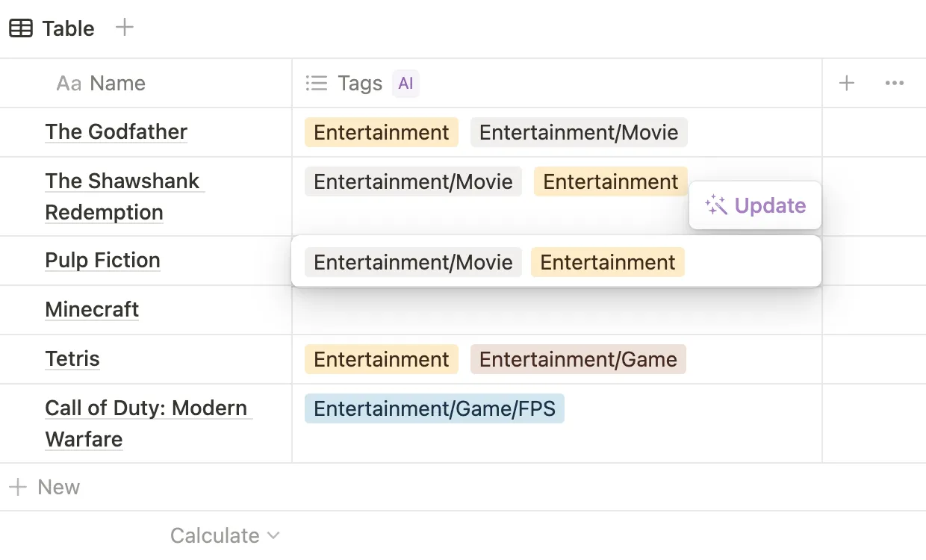Click the yellow Entertainment tag on Shawshank row
This screenshot has width=926, height=560.
[610, 181]
